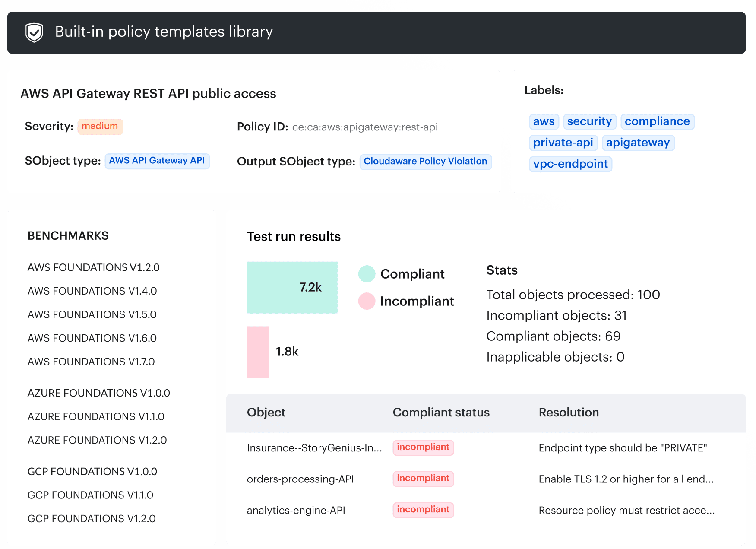Click Incompliant objects: 31 stat
Viewport: 756px width, 549px height.
557,315
